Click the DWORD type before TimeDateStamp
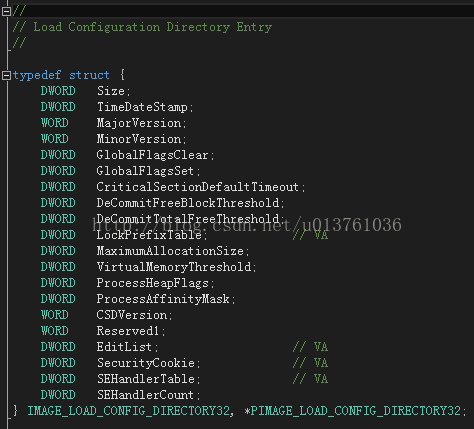The image size is (474, 429). (58, 107)
